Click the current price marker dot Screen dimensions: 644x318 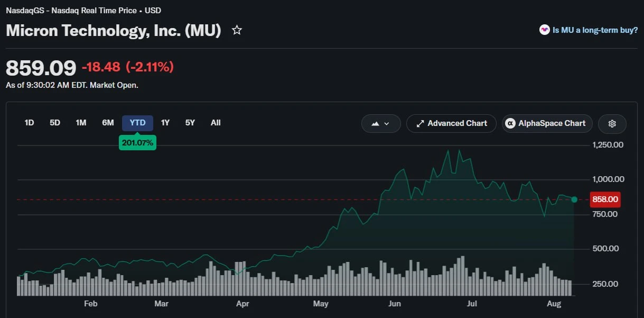574,199
